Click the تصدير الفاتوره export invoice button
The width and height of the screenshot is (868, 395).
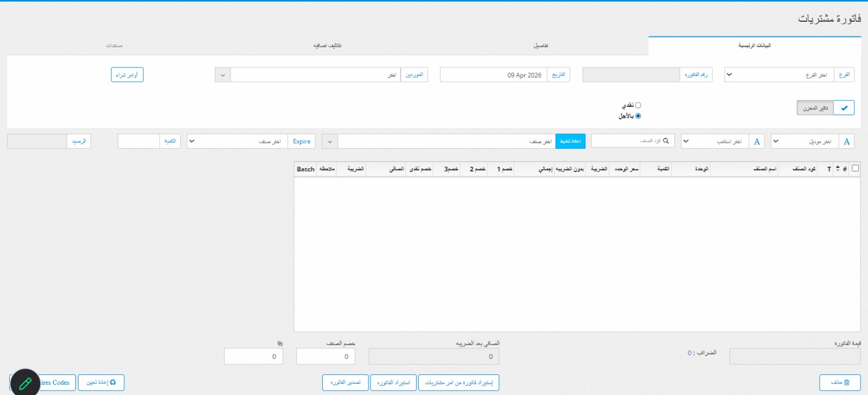point(346,383)
